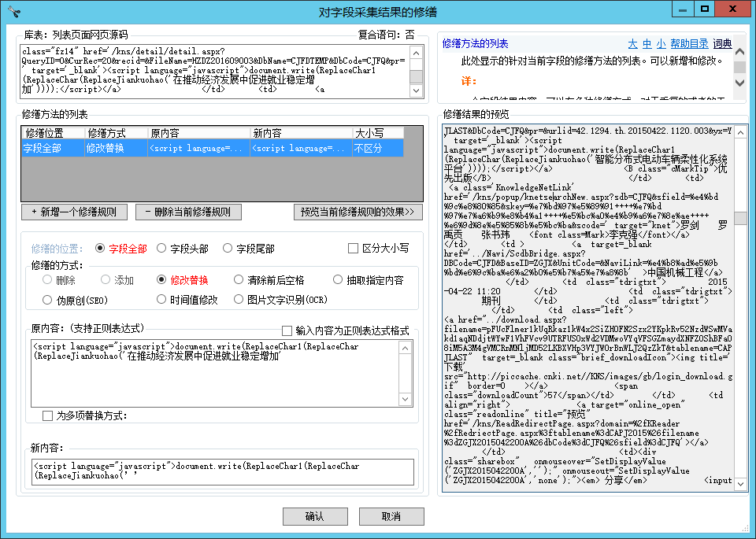Click the 修缮位置 column header

pyautogui.click(x=53, y=133)
